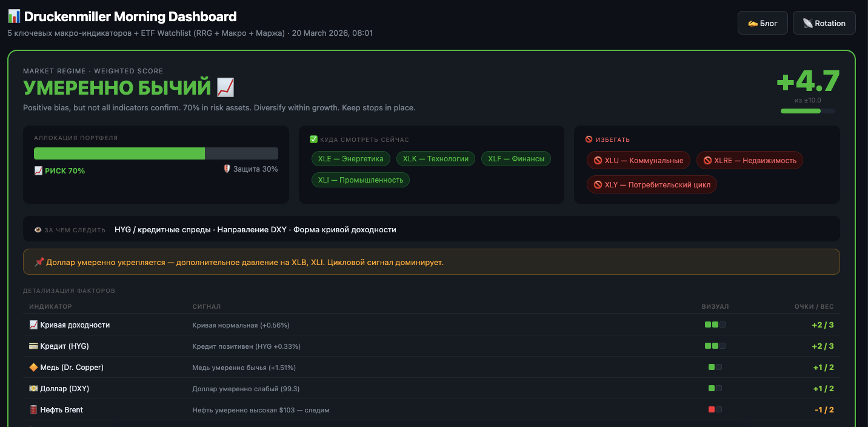
Task: Select the Кривая доходности indicator row
Action: pos(432,325)
